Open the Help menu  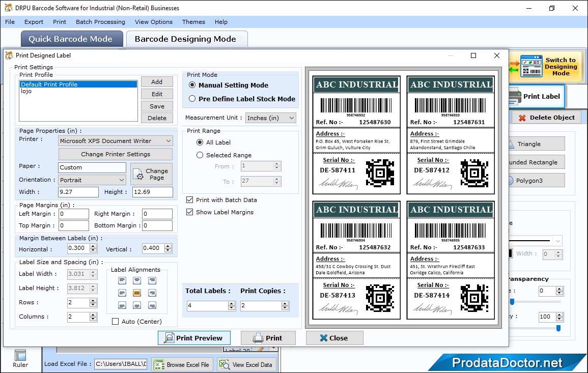pos(221,22)
